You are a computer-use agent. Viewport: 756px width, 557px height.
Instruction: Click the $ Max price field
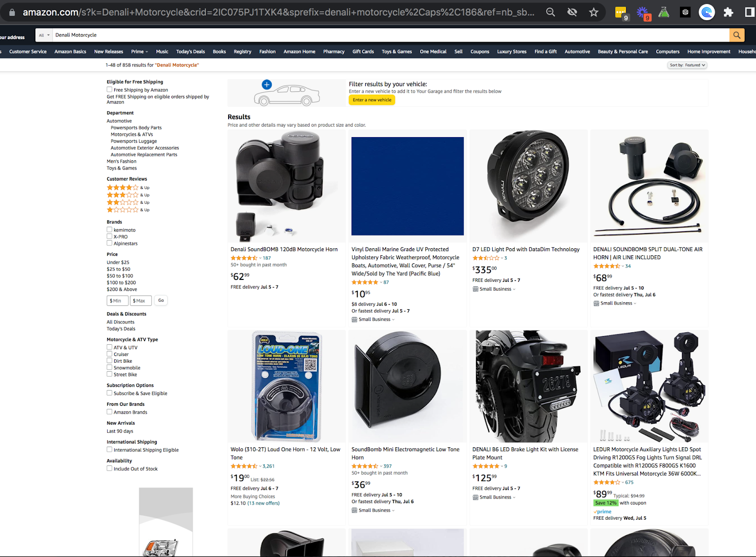click(141, 301)
